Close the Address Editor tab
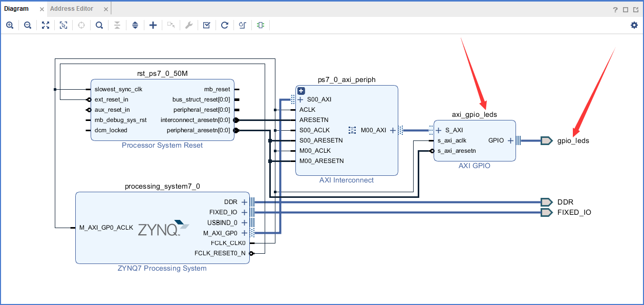This screenshot has width=644, height=305. point(105,8)
